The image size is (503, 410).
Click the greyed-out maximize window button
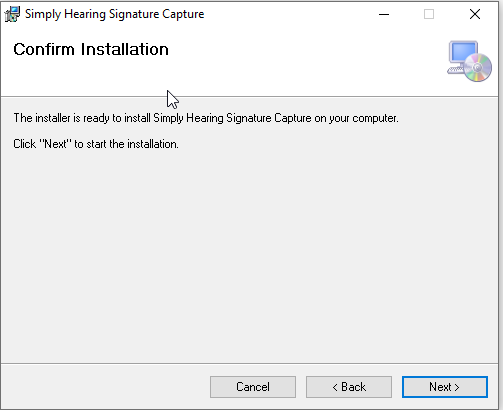429,14
